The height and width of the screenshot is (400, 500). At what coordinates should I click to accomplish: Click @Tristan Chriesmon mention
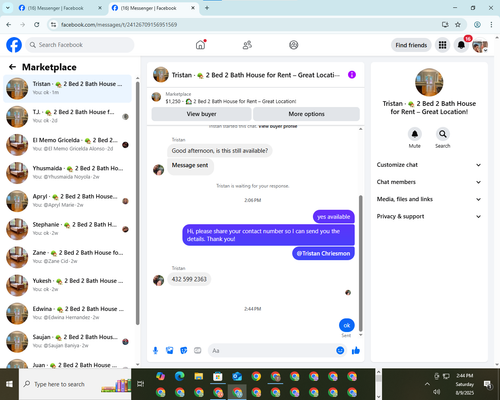point(323,253)
